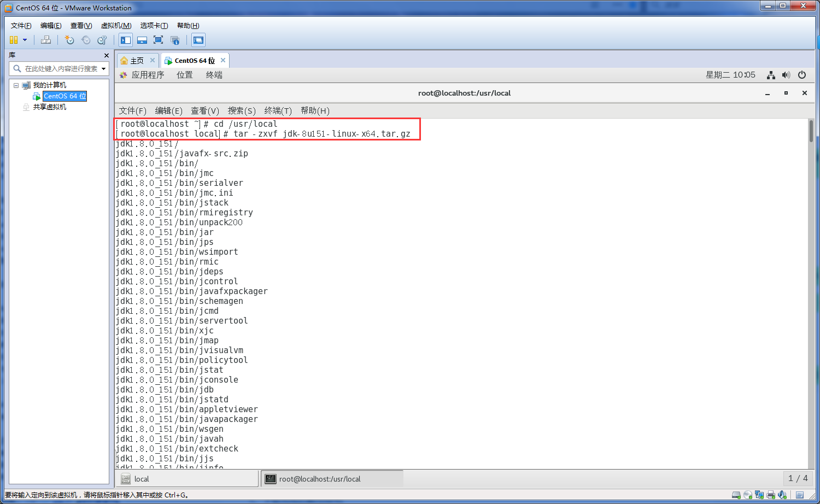Click the GNOME volume speaker icon
The width and height of the screenshot is (820, 504).
pos(786,75)
